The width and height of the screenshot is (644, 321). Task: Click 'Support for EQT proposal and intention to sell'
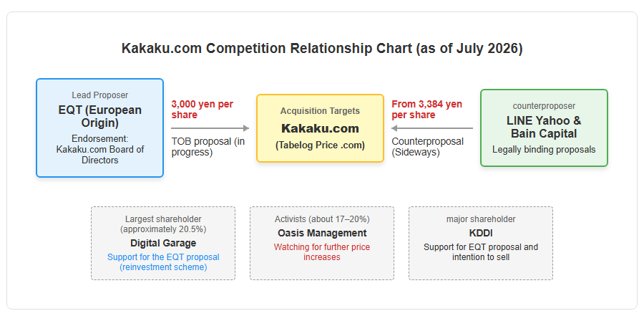(481, 252)
